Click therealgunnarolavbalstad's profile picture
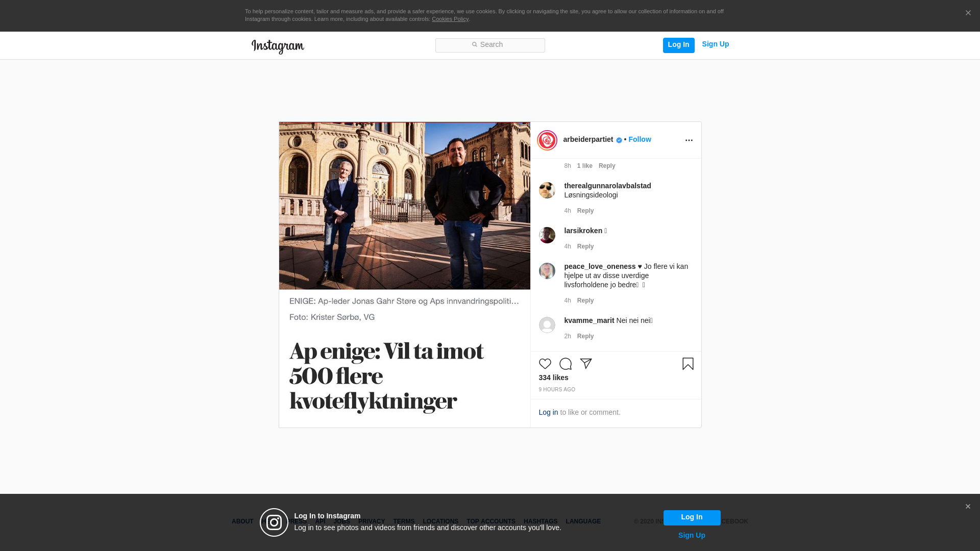The image size is (980, 551). 547,190
